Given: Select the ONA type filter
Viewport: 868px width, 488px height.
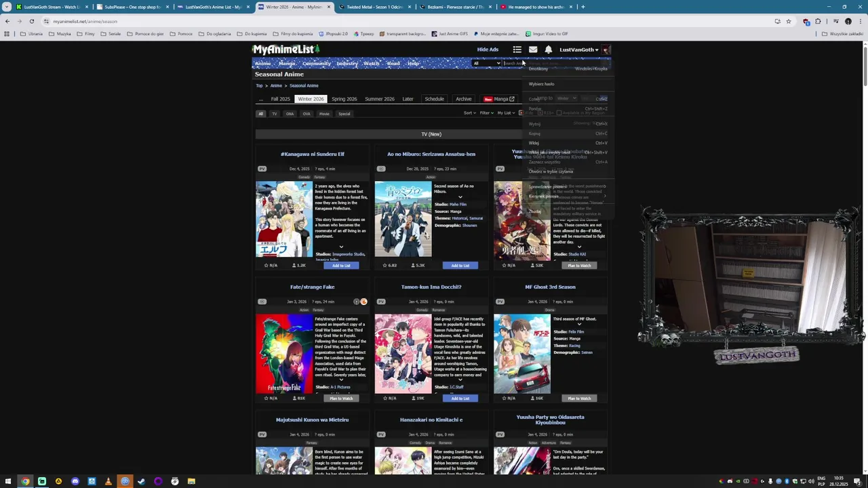Looking at the screenshot, I should click(x=290, y=114).
